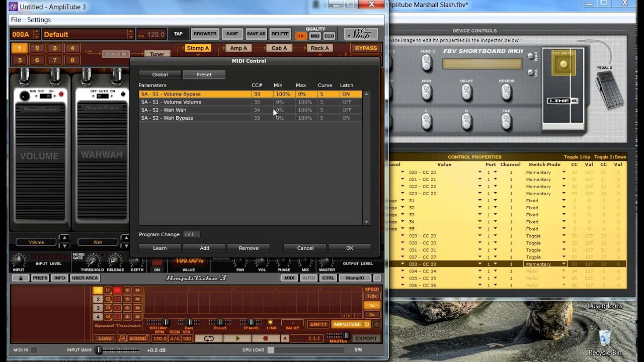Click the VOL indicator LED
644x362 pixels.
(530, 72)
